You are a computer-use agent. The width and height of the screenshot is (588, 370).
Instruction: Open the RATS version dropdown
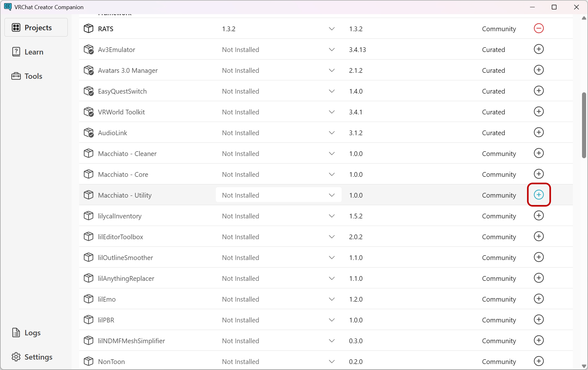point(279,29)
